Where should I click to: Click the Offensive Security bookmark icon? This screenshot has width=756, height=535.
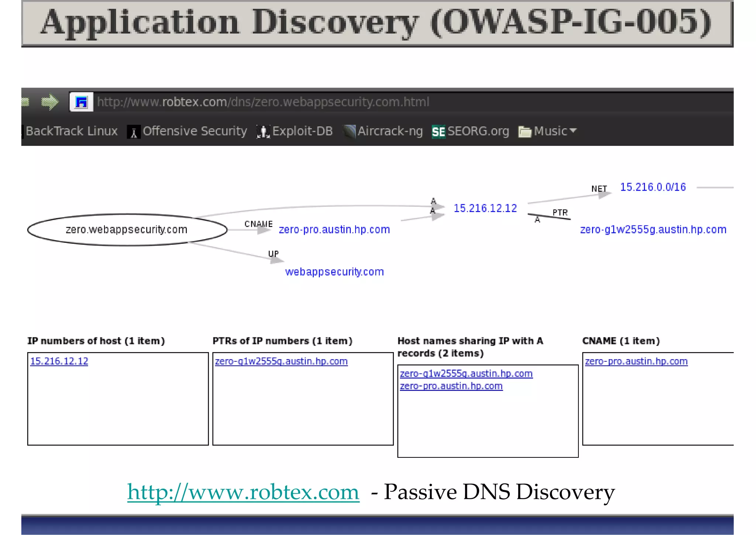coord(134,132)
